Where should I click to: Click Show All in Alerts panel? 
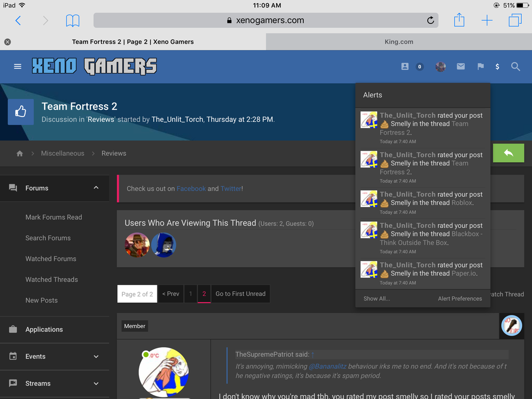377,298
